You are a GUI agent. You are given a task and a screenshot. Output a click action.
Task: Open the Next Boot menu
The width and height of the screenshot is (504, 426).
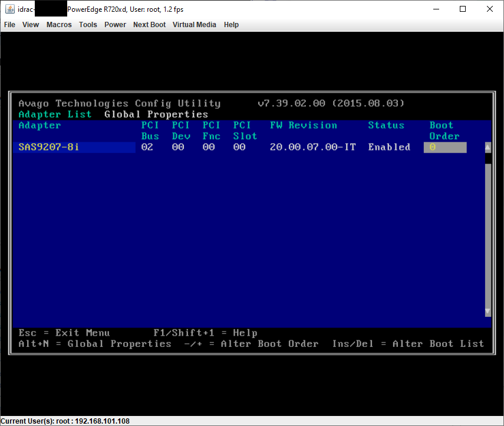coord(149,25)
